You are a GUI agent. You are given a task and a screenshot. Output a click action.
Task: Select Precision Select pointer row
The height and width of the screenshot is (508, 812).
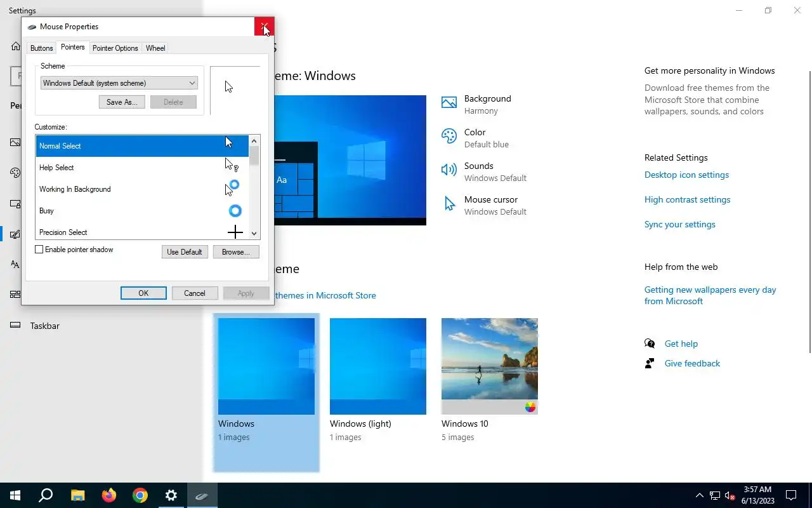(142, 232)
